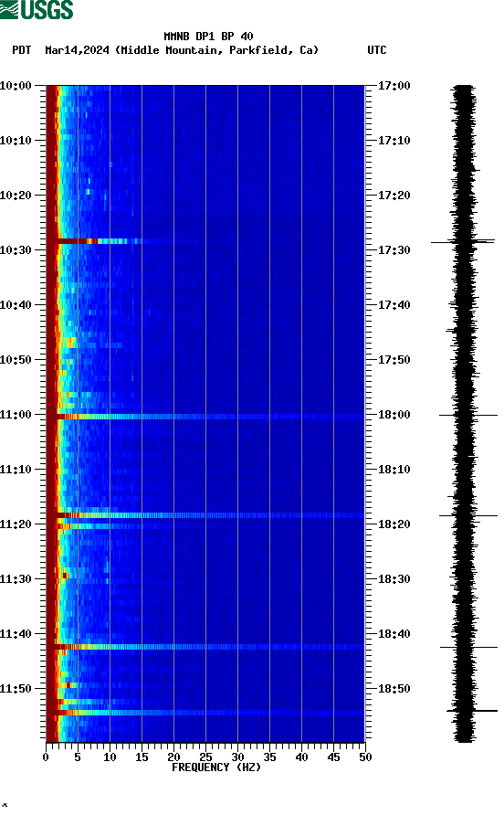Click the "11:40" PDT time label
Screen dimensions: 504x815
click(x=16, y=633)
